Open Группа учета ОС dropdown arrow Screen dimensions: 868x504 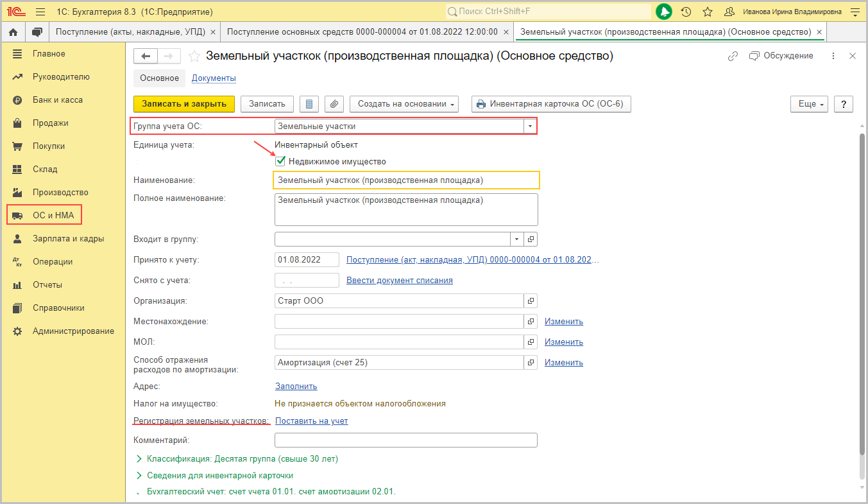[530, 126]
